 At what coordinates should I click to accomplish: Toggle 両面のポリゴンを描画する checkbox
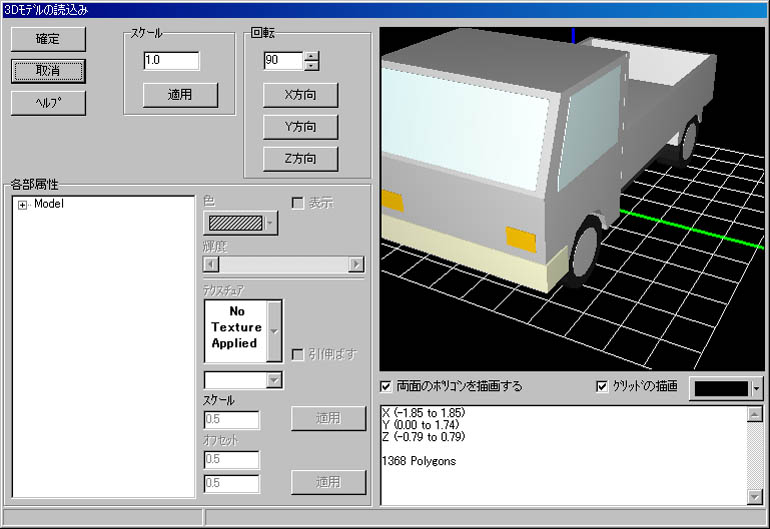click(x=386, y=387)
